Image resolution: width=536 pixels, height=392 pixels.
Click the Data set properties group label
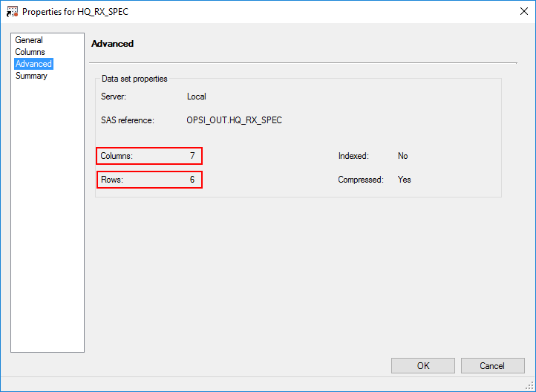pos(134,79)
